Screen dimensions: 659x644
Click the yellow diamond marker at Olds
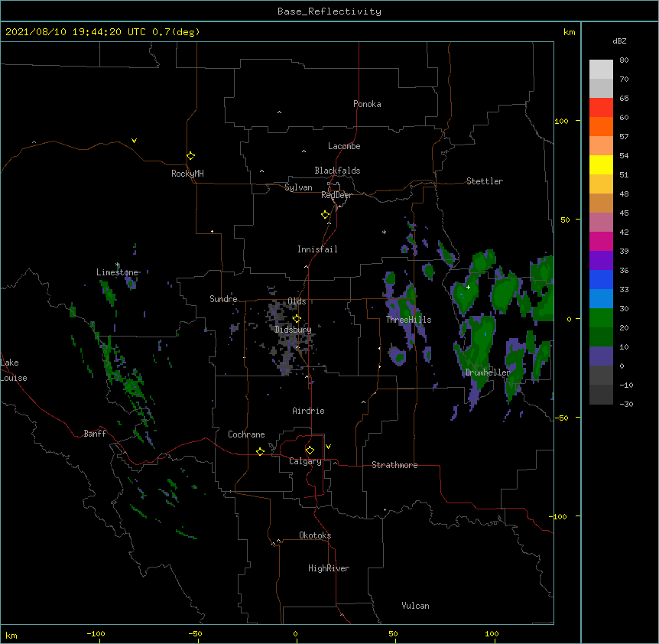point(297,318)
